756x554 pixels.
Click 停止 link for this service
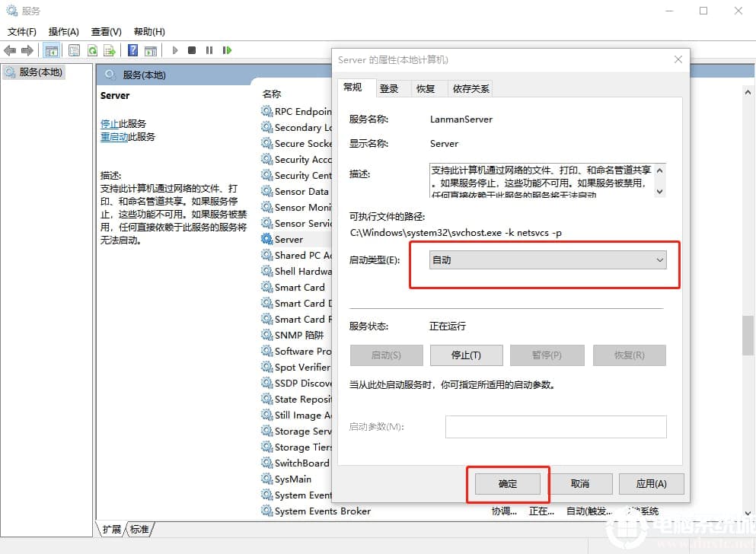point(110,124)
